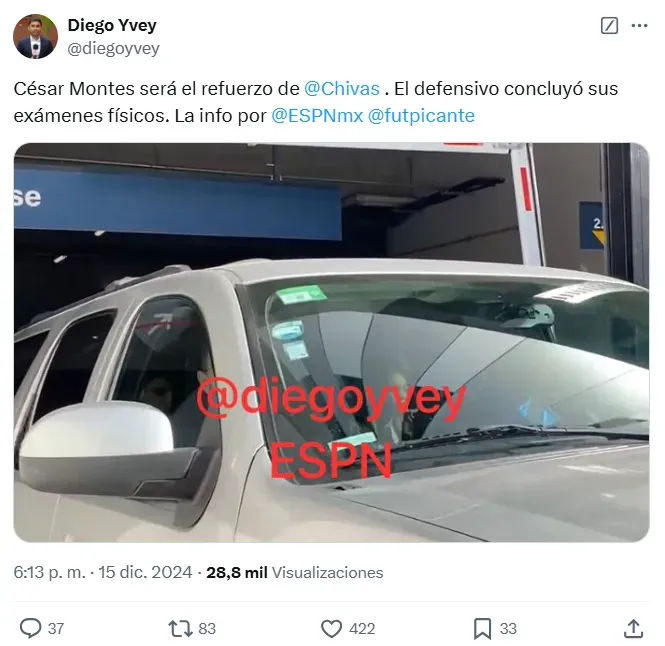Click the 83 reposts count
This screenshot has width=665, height=646.
tap(207, 629)
